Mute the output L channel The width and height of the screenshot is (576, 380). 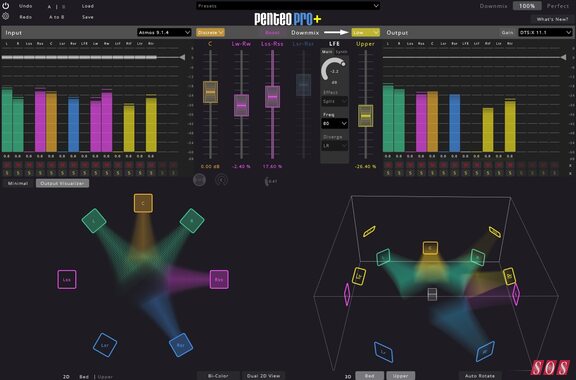[x=388, y=165]
